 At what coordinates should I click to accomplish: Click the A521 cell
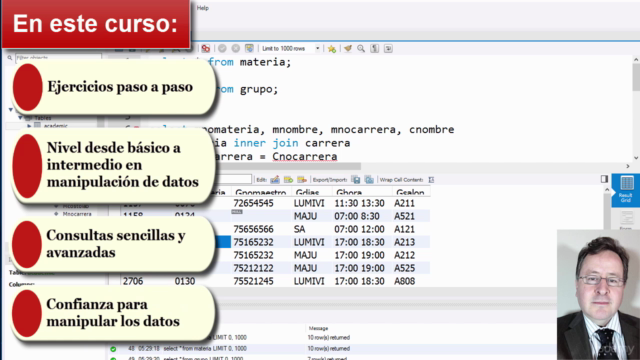pyautogui.click(x=404, y=216)
